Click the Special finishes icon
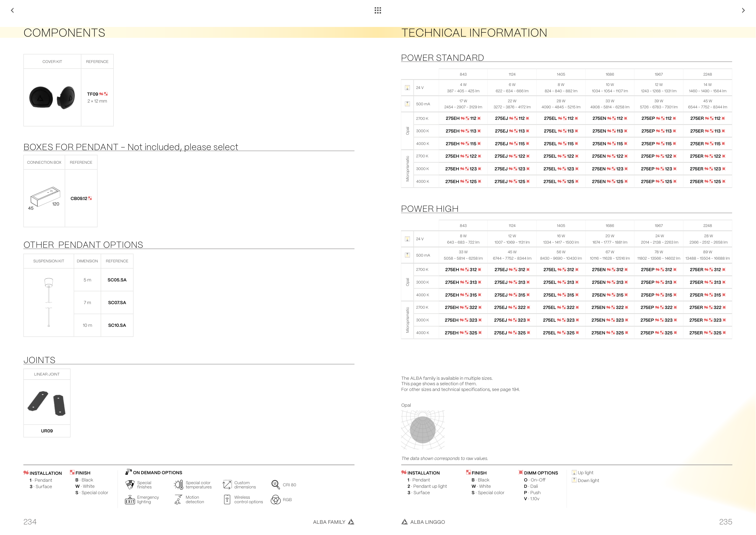The width and height of the screenshot is (756, 535). pyautogui.click(x=130, y=484)
